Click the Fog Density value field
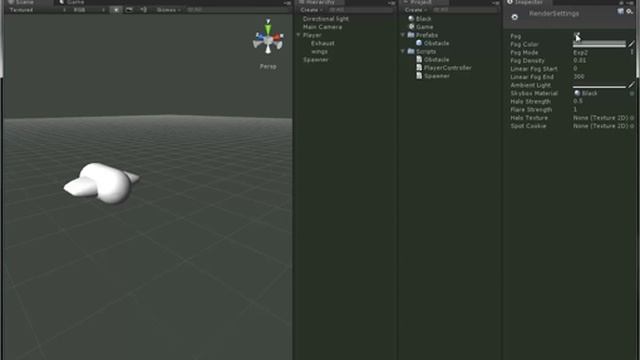640x360 pixels. [603, 60]
